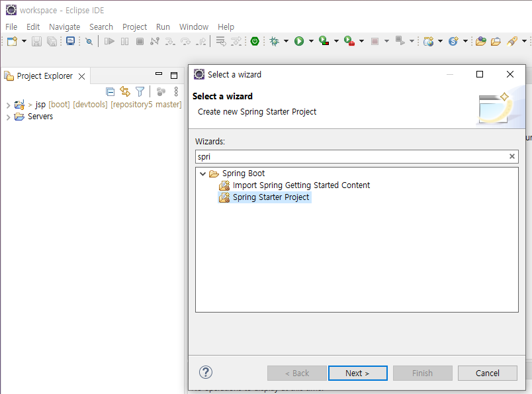Toggle Link with Editor arrows icon
Screen dimensions: 532x394
tap(125, 91)
